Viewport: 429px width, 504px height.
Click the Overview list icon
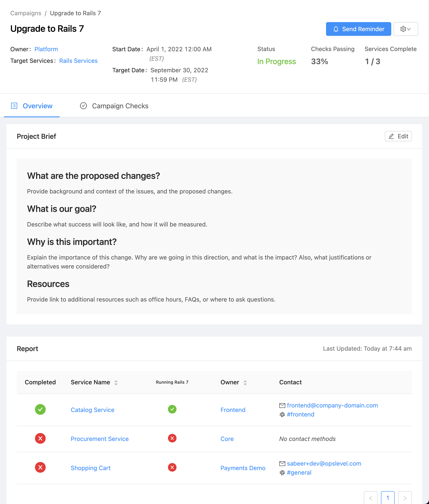click(14, 106)
